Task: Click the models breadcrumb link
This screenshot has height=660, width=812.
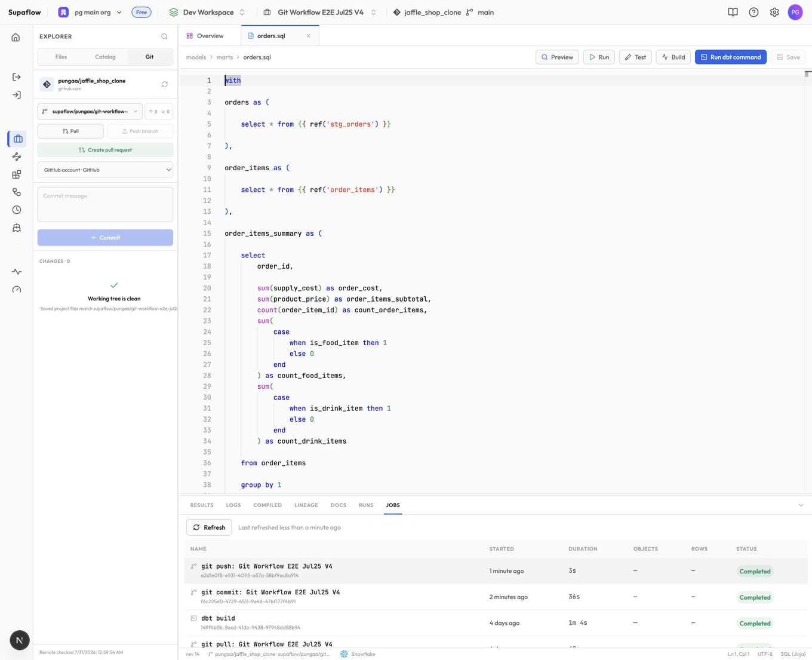Action: pyautogui.click(x=196, y=57)
